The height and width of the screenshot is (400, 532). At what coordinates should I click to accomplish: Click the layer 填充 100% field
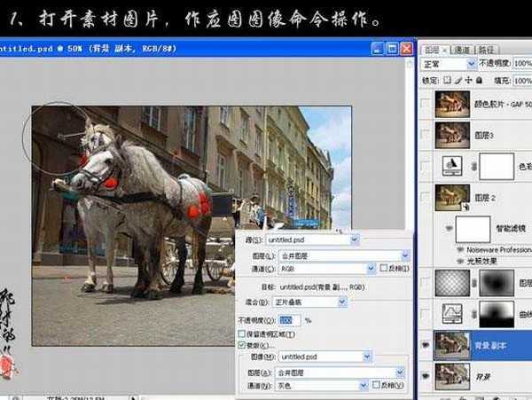coord(522,81)
